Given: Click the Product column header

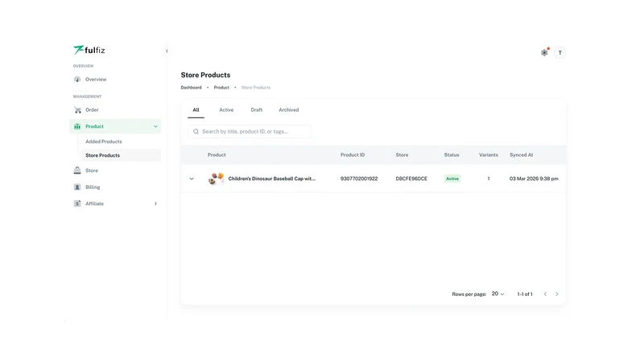Looking at the screenshot, I should (217, 154).
